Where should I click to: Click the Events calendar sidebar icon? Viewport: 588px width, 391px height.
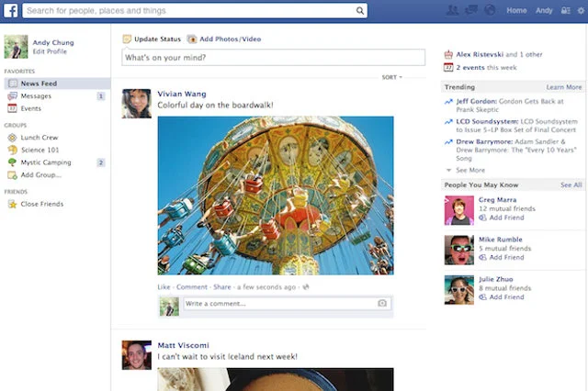point(12,108)
